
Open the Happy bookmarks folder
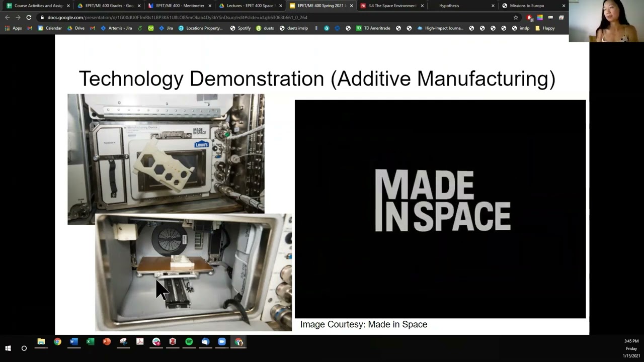click(x=545, y=28)
